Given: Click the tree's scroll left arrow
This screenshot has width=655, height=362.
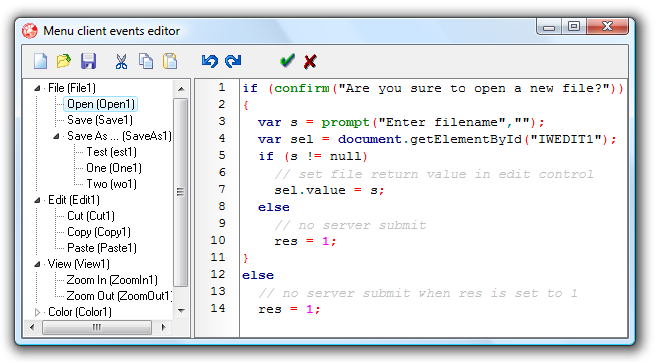Looking at the screenshot, I should click(x=33, y=328).
